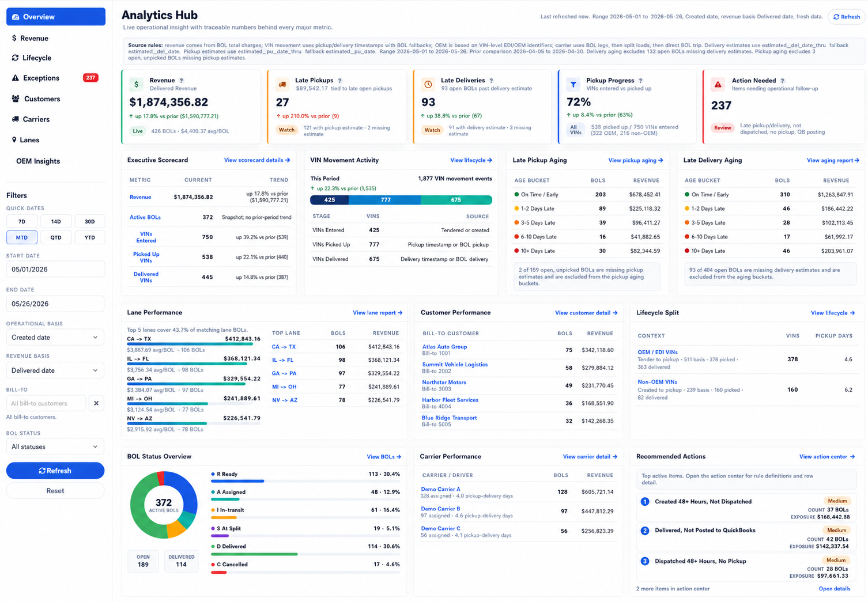
Task: Click the 777 segment of VIN movement bar
Action: pos(385,200)
